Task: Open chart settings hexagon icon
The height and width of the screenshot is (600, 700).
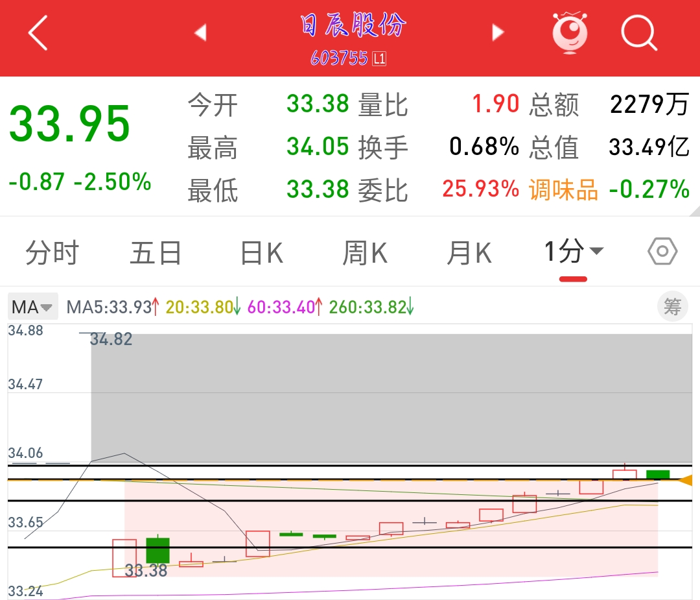Action: pyautogui.click(x=662, y=251)
